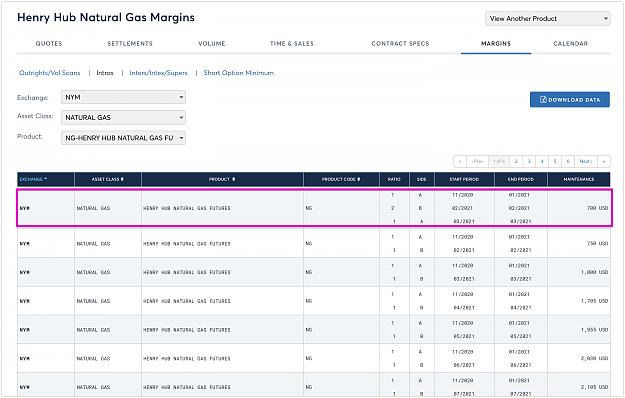Select the Margins tab
This screenshot has height=398, width=625.
496,43
